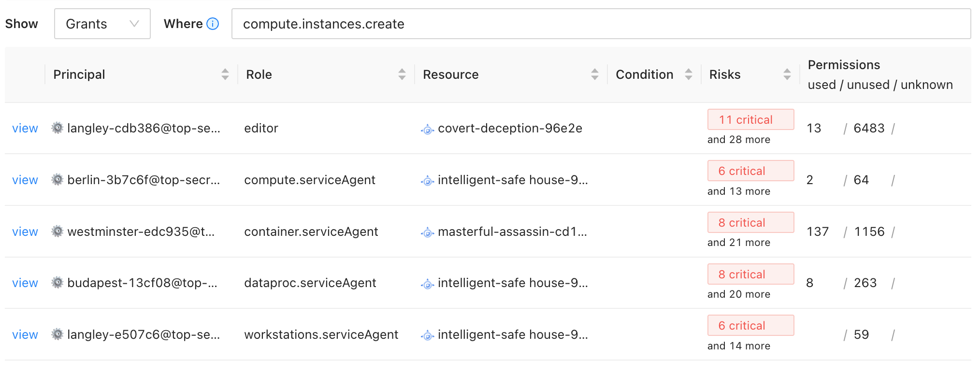Viewport: 980px width, 376px height.
Task: Select principal westminster-edc935@t...
Action: tap(141, 231)
